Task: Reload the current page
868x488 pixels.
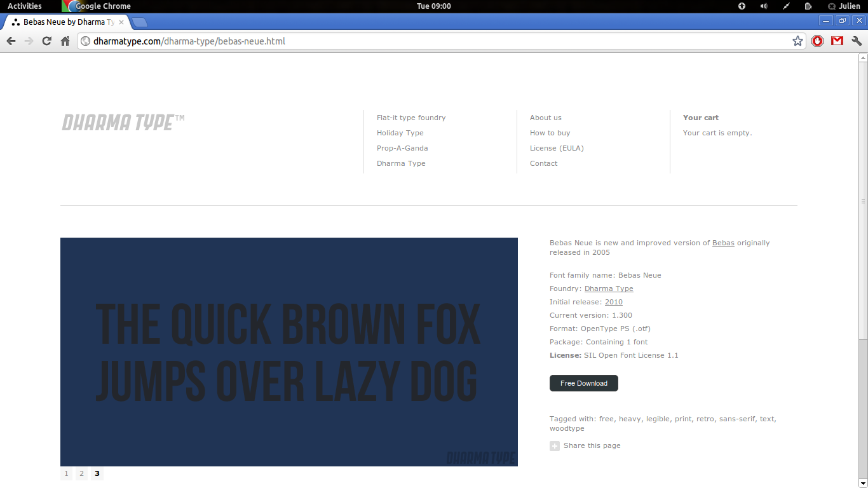Action: pyautogui.click(x=46, y=41)
